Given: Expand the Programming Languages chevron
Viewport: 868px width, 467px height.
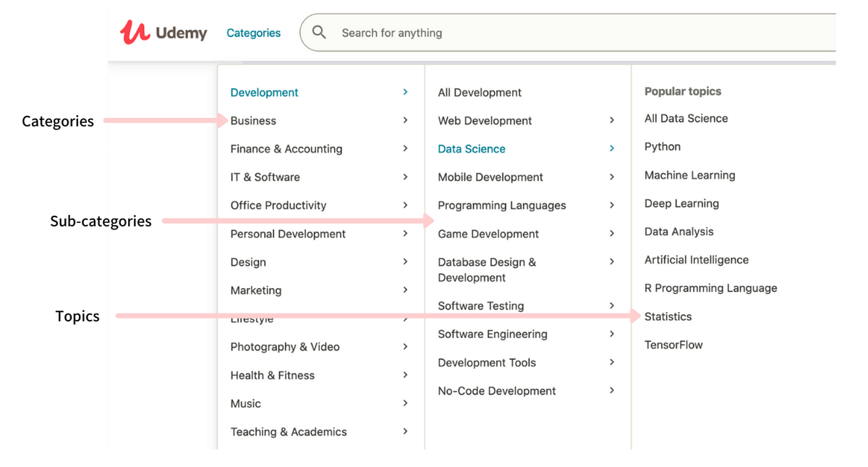Looking at the screenshot, I should click(612, 205).
